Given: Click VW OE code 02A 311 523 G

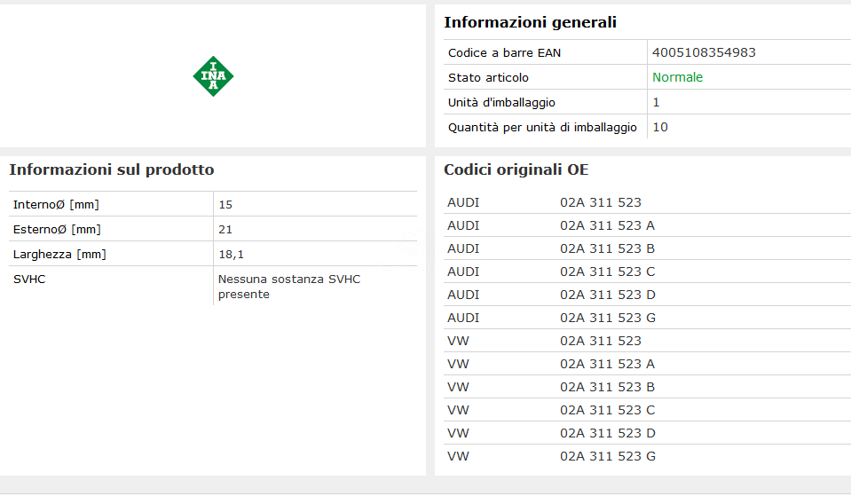Looking at the screenshot, I should click(608, 456).
